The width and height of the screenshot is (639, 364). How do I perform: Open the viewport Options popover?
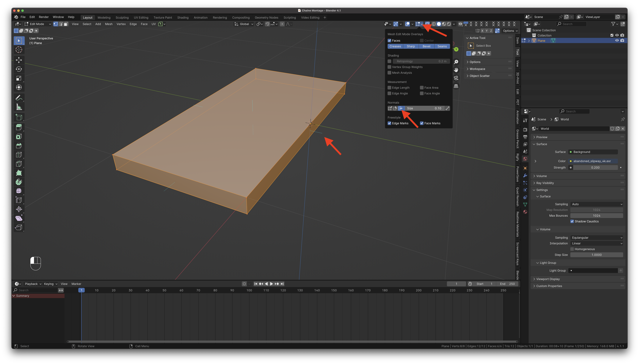510,31
